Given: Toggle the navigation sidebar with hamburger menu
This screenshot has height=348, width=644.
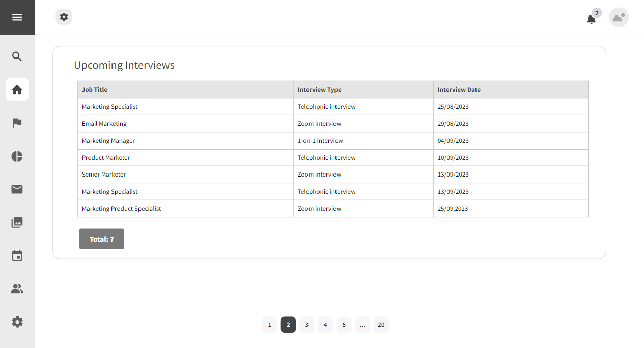Looking at the screenshot, I should [x=17, y=17].
